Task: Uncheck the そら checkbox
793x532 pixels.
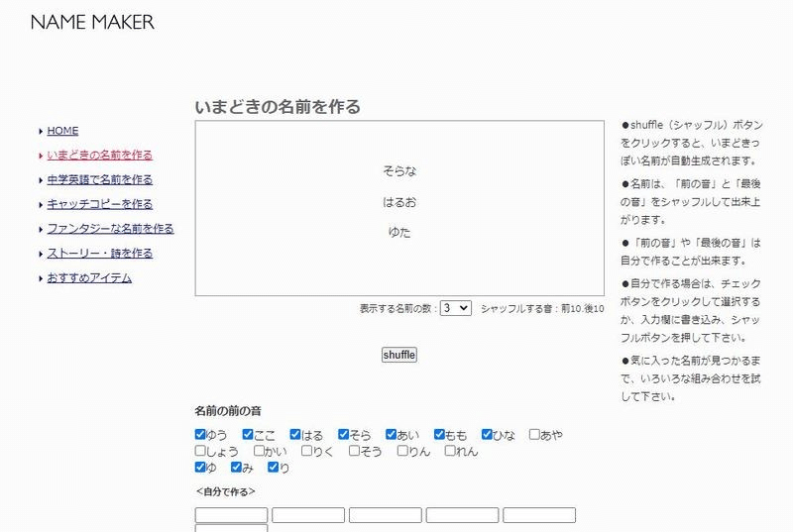Action: point(343,434)
